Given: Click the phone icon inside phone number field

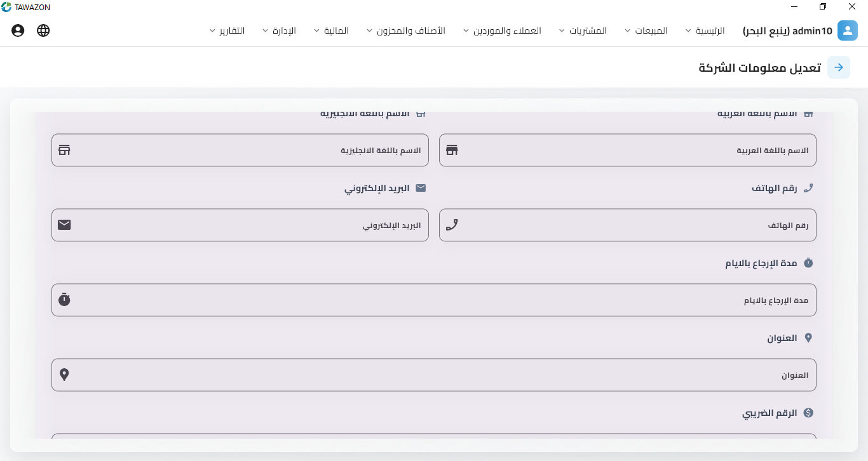Looking at the screenshot, I should tap(452, 225).
